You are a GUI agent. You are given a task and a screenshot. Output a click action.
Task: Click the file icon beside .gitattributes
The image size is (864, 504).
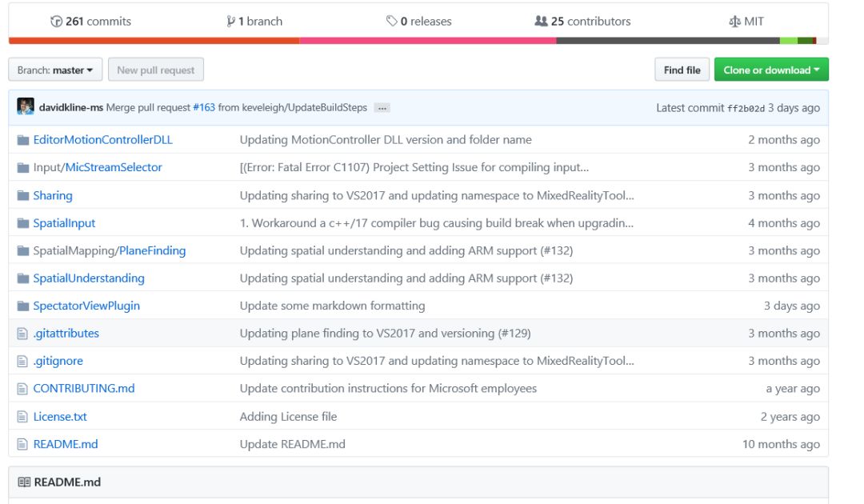(x=23, y=334)
